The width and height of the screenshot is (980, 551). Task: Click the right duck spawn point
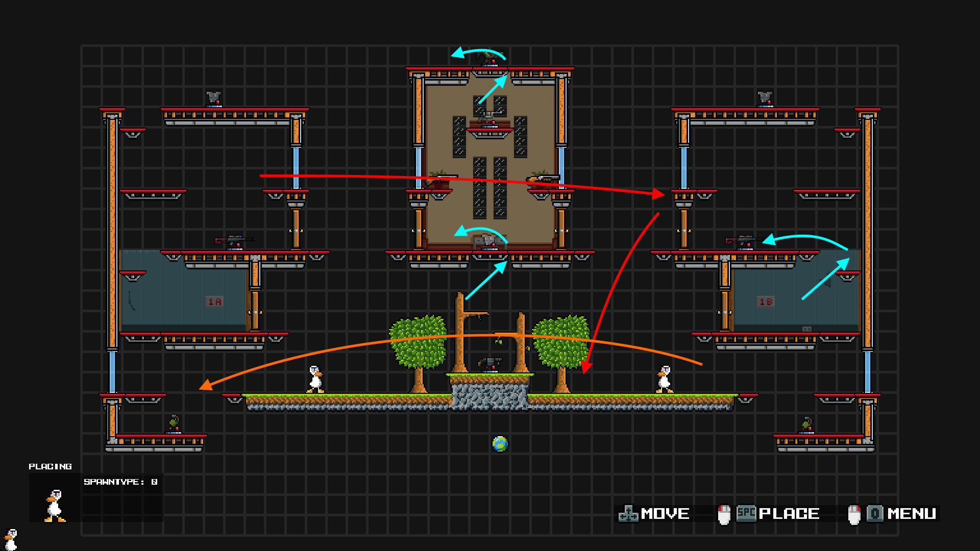(664, 379)
